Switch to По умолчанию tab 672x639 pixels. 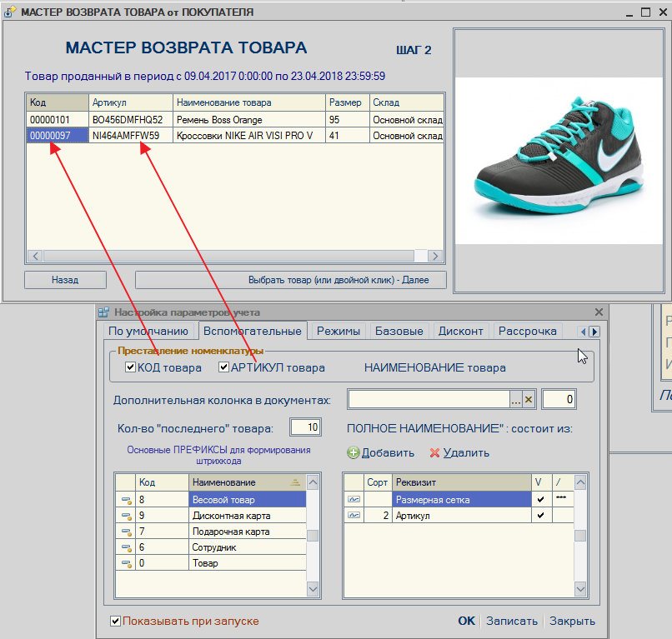[148, 331]
